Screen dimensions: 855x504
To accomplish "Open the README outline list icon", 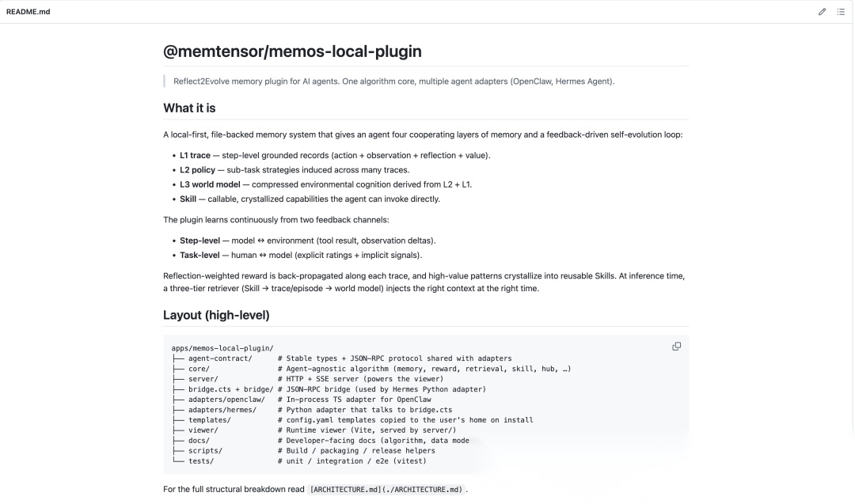I will [x=841, y=11].
